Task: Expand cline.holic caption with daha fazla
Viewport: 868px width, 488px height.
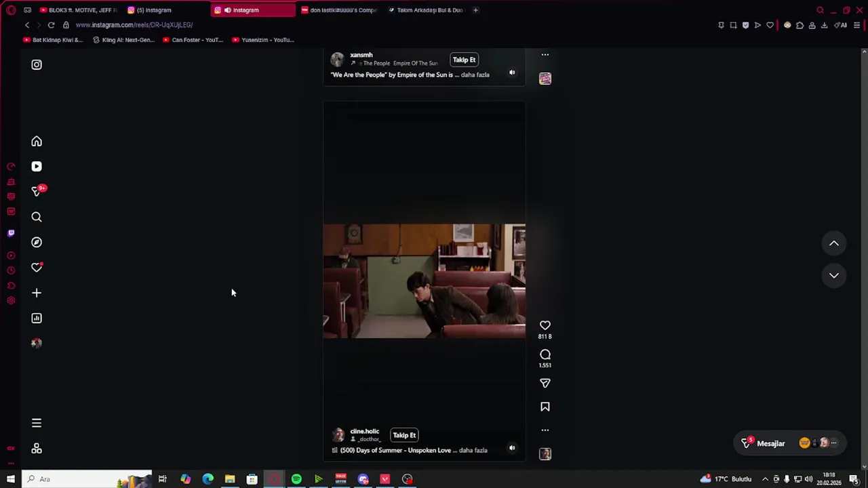Action: pyautogui.click(x=473, y=450)
